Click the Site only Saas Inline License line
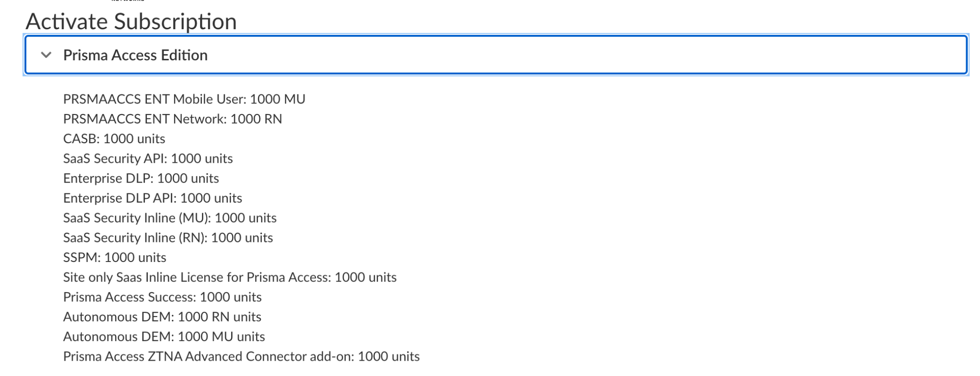Screen dimensions: 980x376 230,277
